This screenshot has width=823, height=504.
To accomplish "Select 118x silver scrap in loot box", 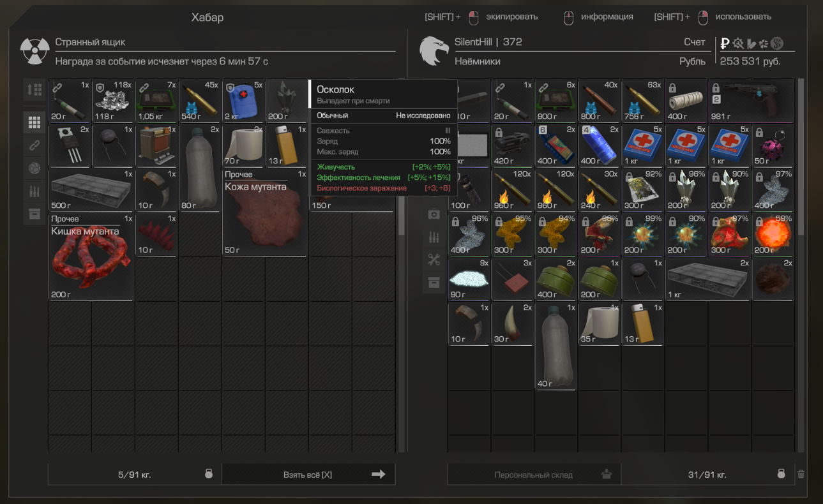I will pyautogui.click(x=113, y=101).
